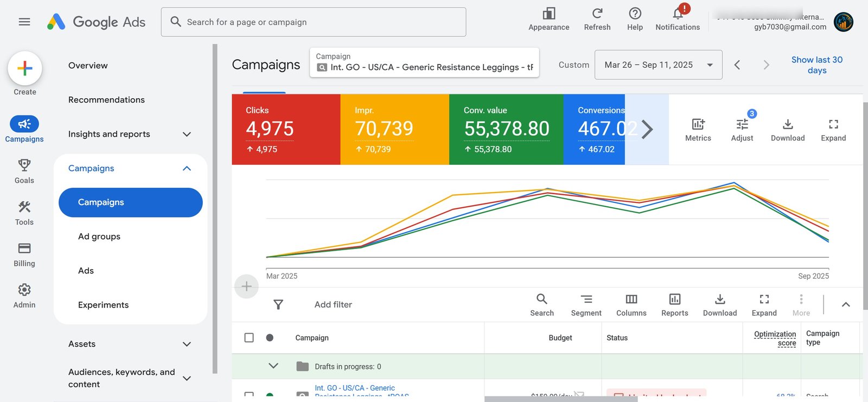The image size is (868, 402).
Task: Select Ad groups in the sidebar
Action: pyautogui.click(x=99, y=237)
